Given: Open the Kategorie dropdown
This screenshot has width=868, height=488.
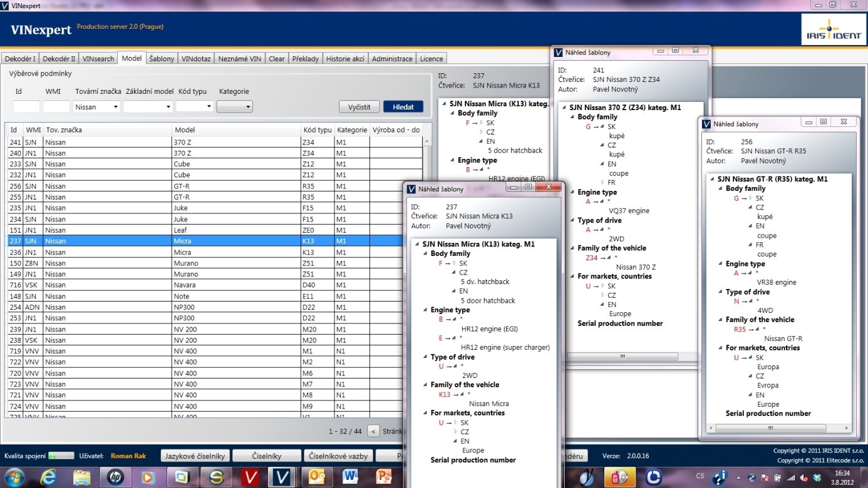Looking at the screenshot, I should 234,107.
